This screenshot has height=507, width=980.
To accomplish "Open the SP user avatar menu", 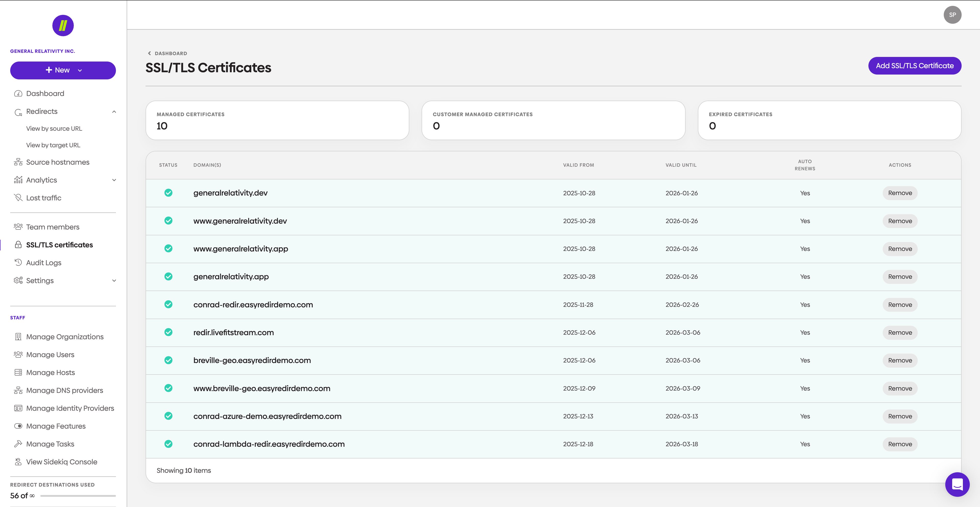I will [x=952, y=15].
